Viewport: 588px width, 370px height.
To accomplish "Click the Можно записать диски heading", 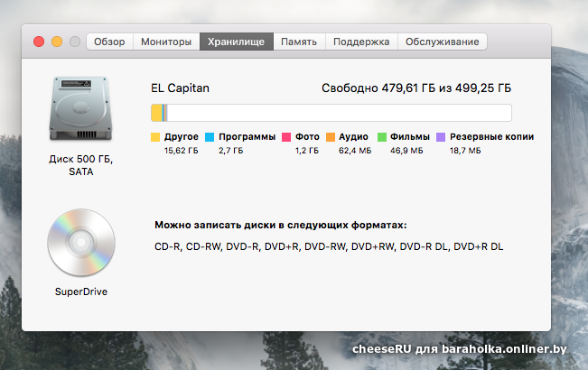I will click(x=281, y=225).
